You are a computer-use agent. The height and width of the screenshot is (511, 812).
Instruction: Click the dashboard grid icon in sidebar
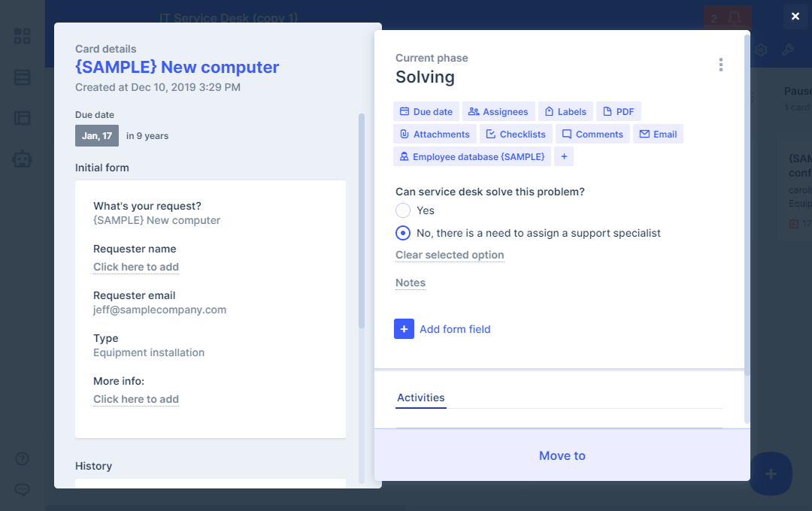[23, 36]
